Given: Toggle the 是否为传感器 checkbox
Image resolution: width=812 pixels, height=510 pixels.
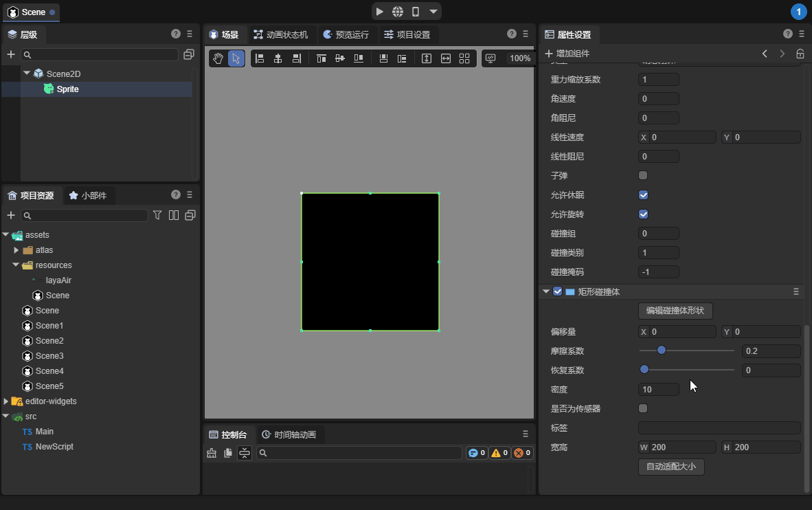Looking at the screenshot, I should pos(643,408).
